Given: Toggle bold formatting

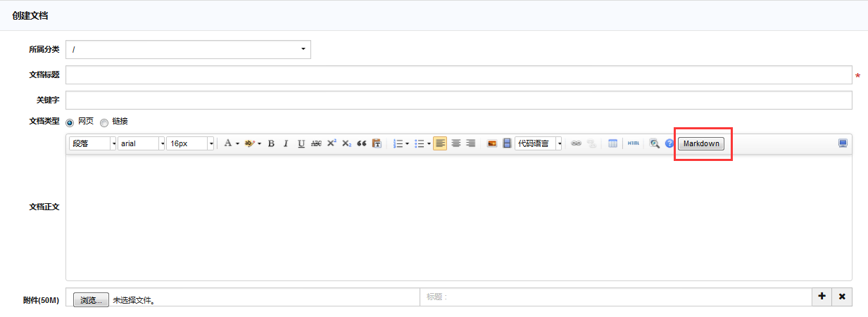Looking at the screenshot, I should pyautogui.click(x=271, y=143).
